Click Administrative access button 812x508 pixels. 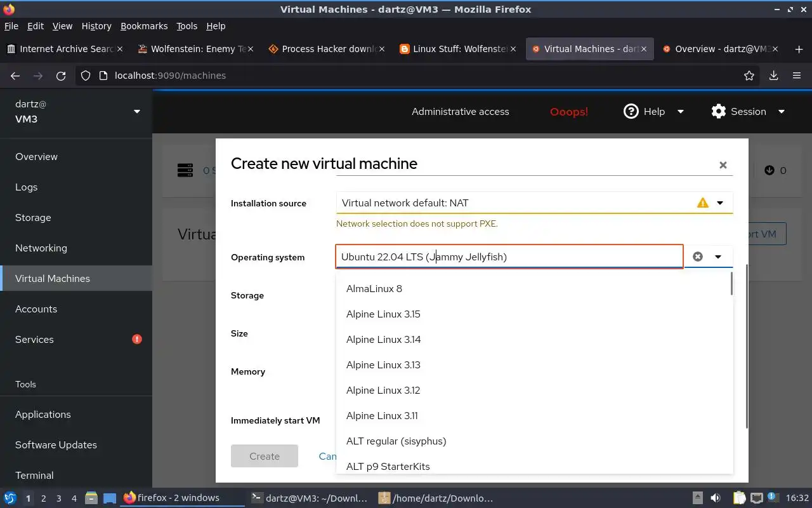tap(461, 112)
